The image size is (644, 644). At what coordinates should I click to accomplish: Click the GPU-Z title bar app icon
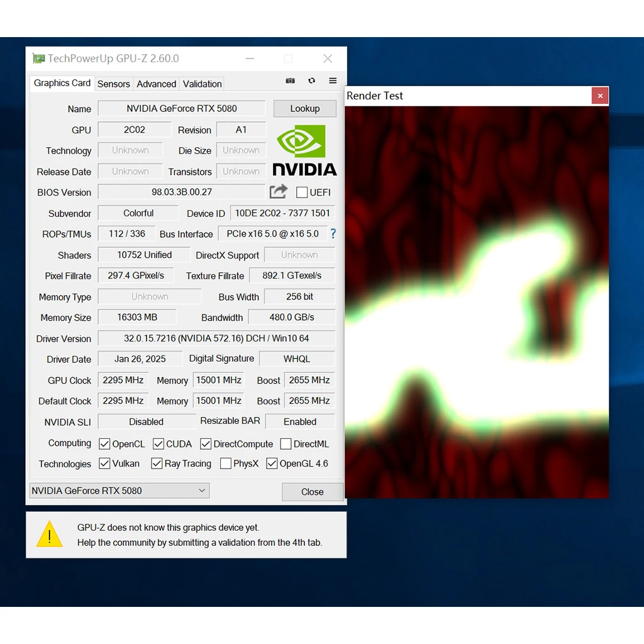coord(39,58)
